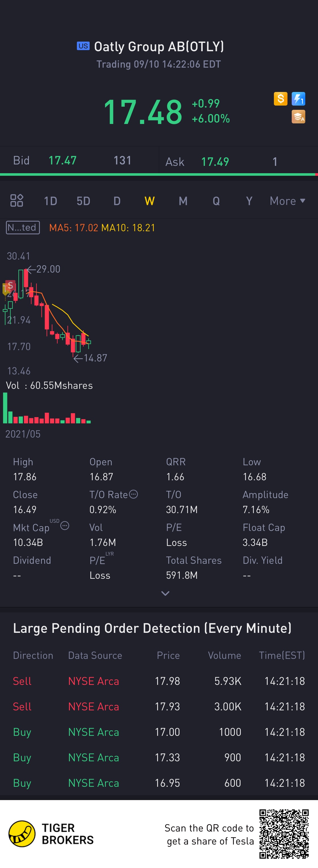
Task: Tap the blue lightning bolt icon
Action: pos(298,99)
